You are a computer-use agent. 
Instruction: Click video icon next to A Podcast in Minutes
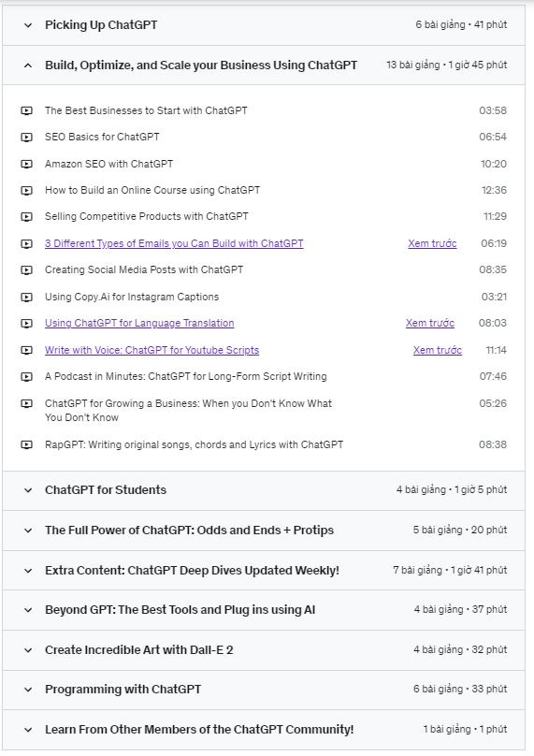pyautogui.click(x=26, y=376)
